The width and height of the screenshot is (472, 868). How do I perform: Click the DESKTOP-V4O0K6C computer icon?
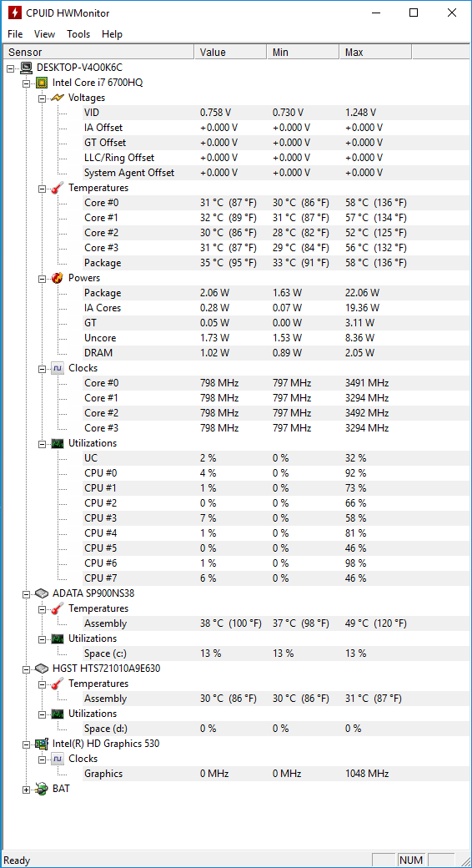click(26, 68)
